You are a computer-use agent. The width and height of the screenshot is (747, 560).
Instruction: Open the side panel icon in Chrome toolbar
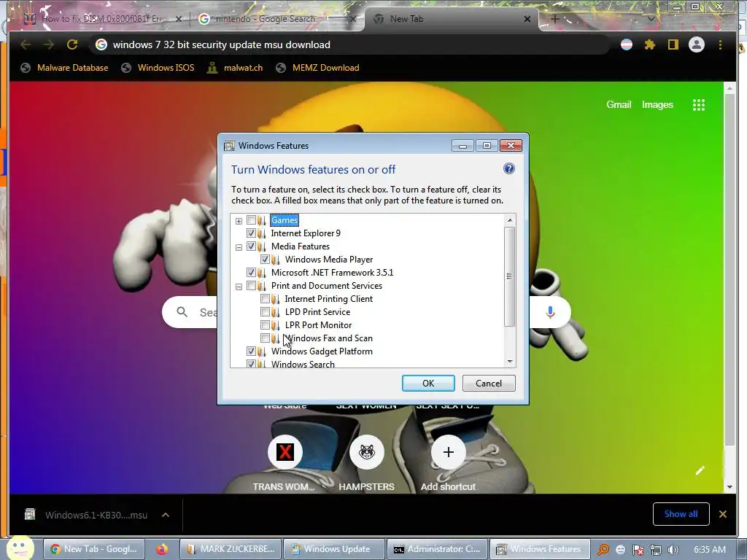click(673, 44)
